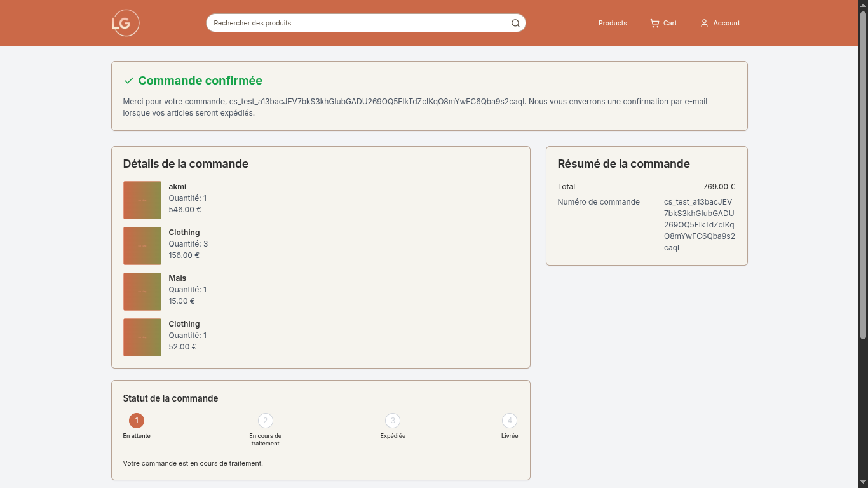
Task: Click the order number in the summary
Action: pyautogui.click(x=699, y=224)
